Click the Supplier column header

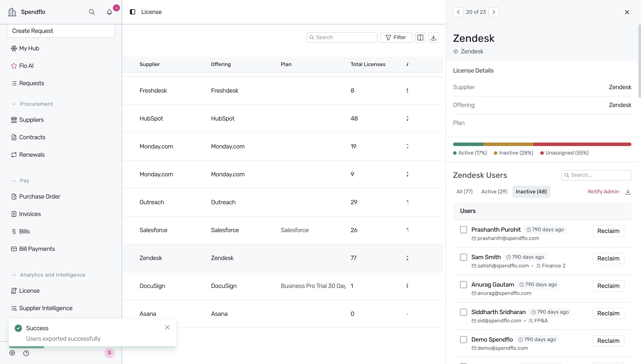click(150, 64)
